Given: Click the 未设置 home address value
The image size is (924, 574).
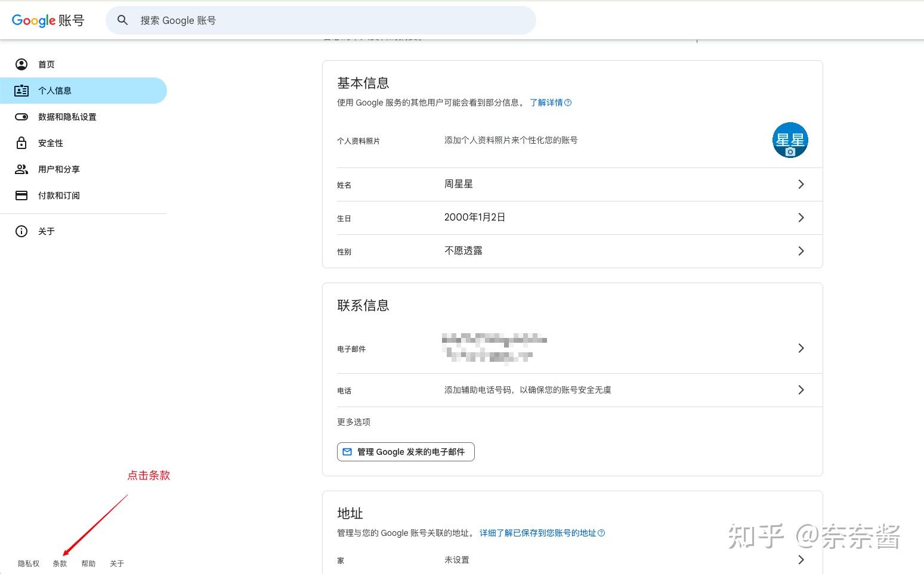Looking at the screenshot, I should [457, 560].
